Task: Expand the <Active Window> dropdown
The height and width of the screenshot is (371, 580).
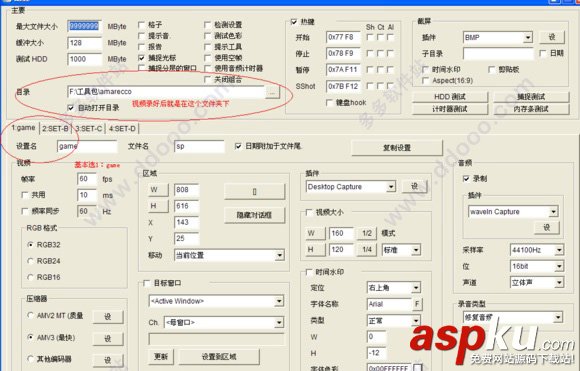Action: (279, 301)
